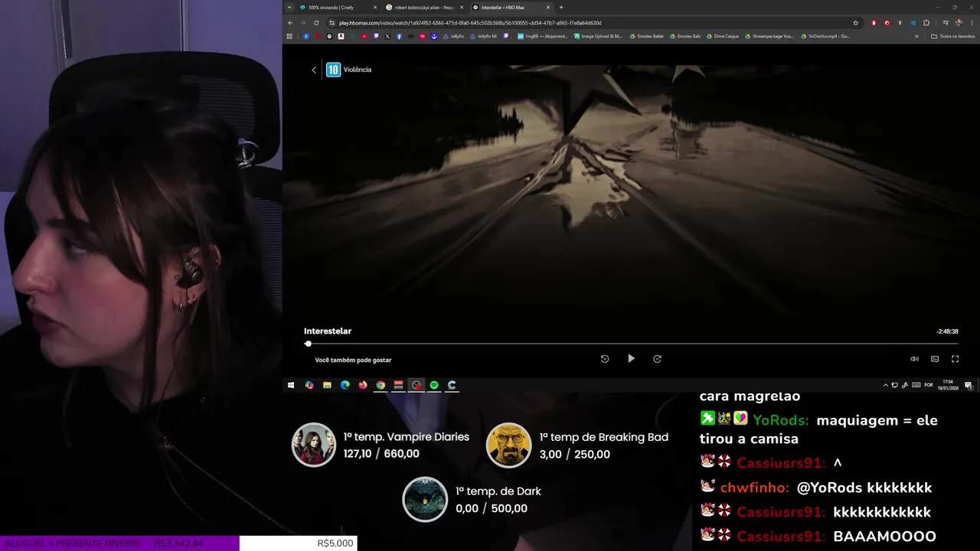
Task: Open the X (Twitter) bookmark icon
Action: (387, 36)
